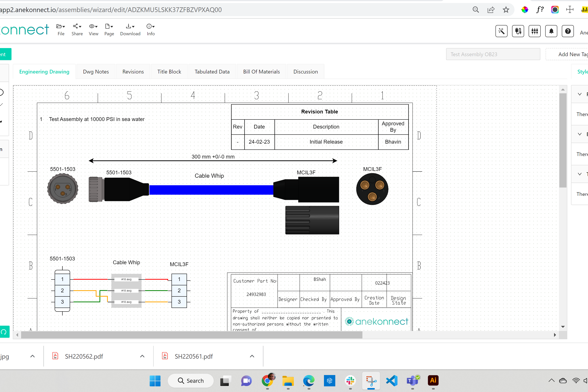Click the color wheel extension icon

pos(524,10)
